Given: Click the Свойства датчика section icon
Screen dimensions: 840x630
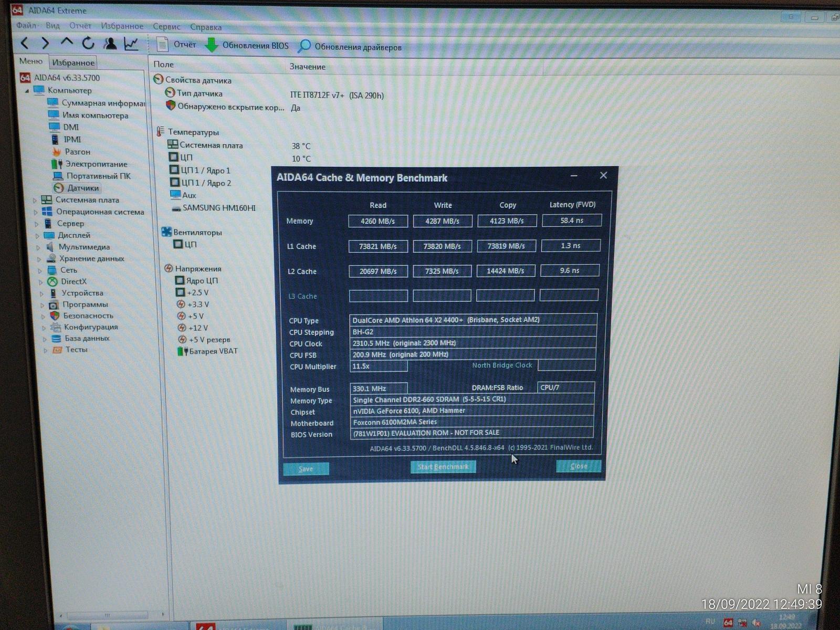Looking at the screenshot, I should [x=159, y=79].
